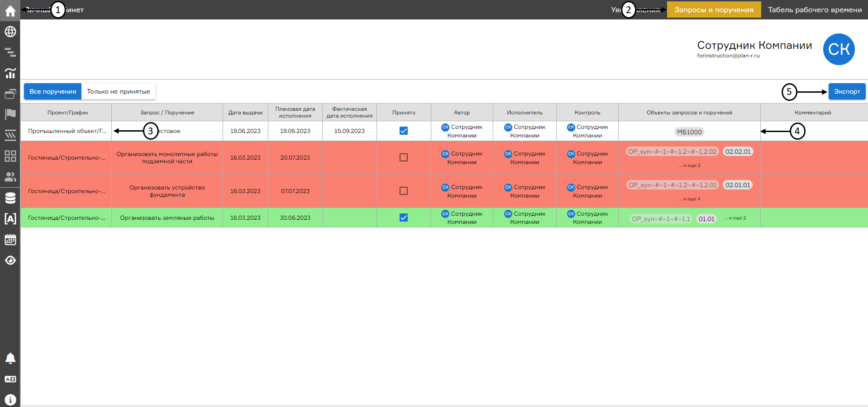Click the OP_syn~#~1~#~1.1 tag

(x=661, y=219)
